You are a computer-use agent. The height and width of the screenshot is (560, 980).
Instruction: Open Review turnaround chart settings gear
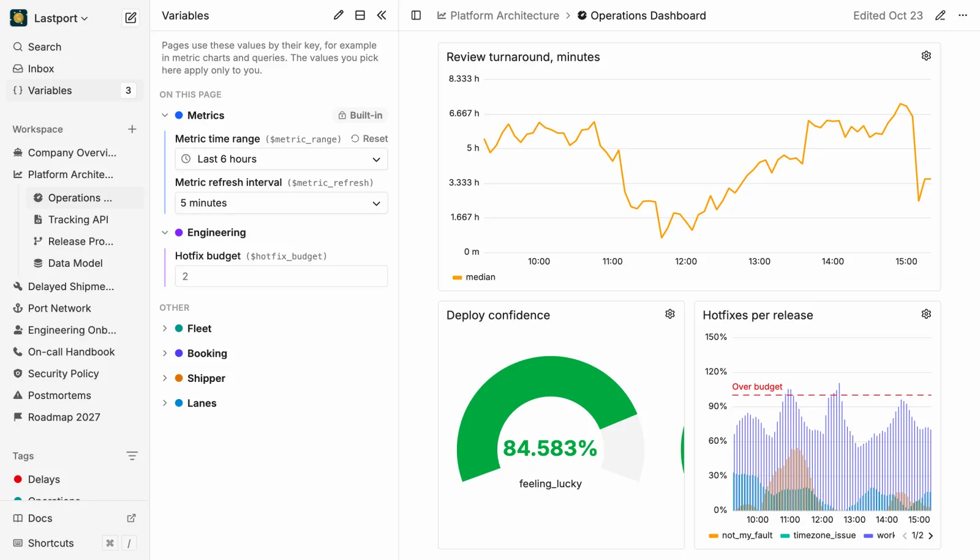pos(926,56)
